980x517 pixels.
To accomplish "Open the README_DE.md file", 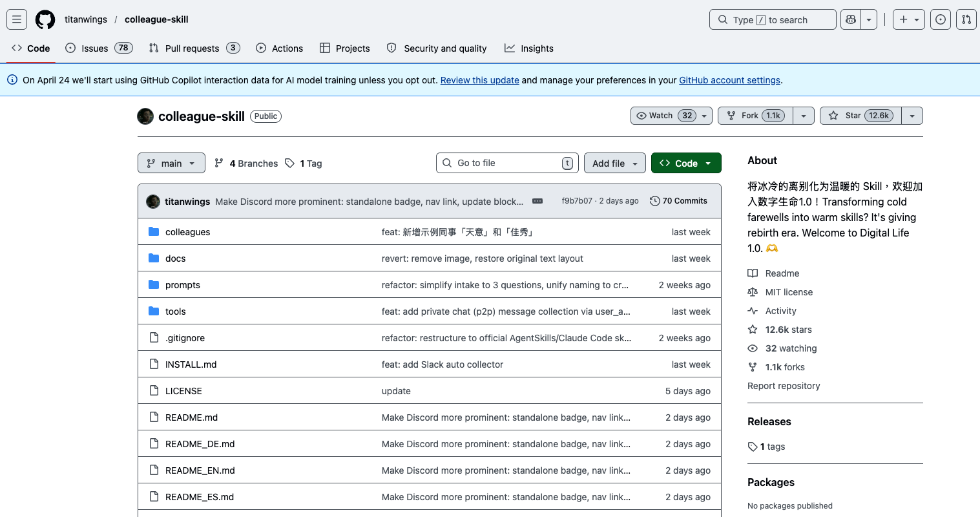I will [x=200, y=444].
